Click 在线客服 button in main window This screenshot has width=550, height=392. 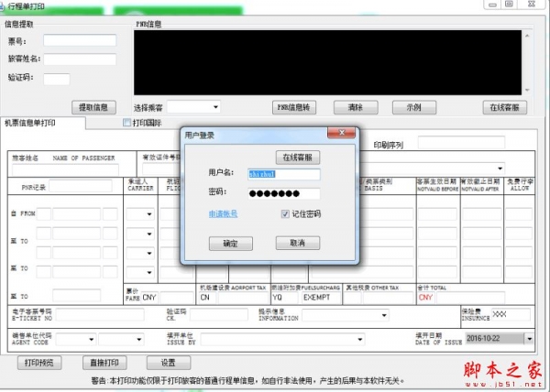(505, 107)
